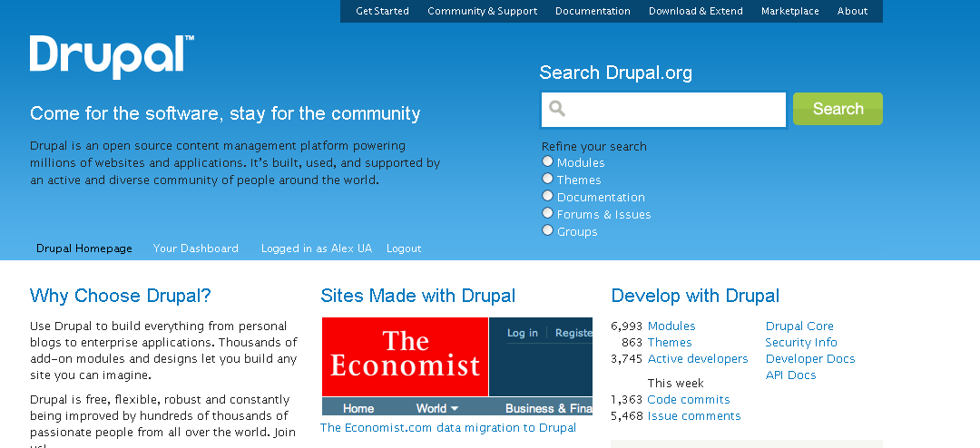Open The Economist.com data migration link
This screenshot has height=448, width=980.
click(448, 427)
